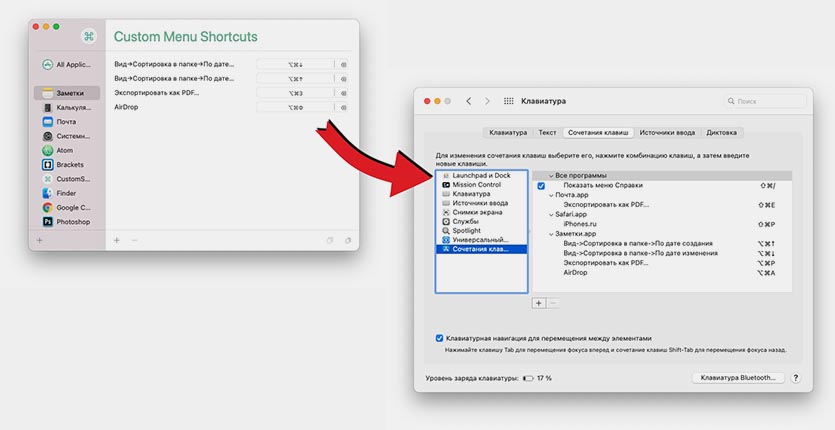Clear shortcut of second Вид→Сортировка row
This screenshot has width=835, height=430.
(343, 79)
